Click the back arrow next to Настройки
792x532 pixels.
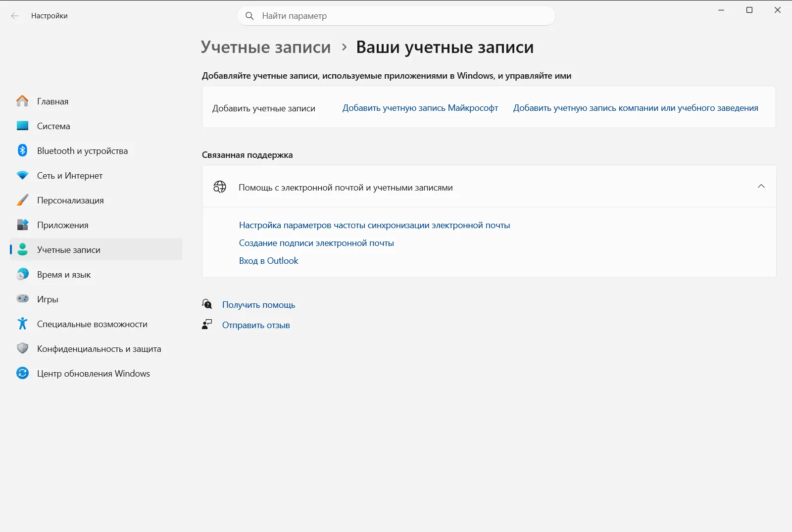(x=15, y=16)
